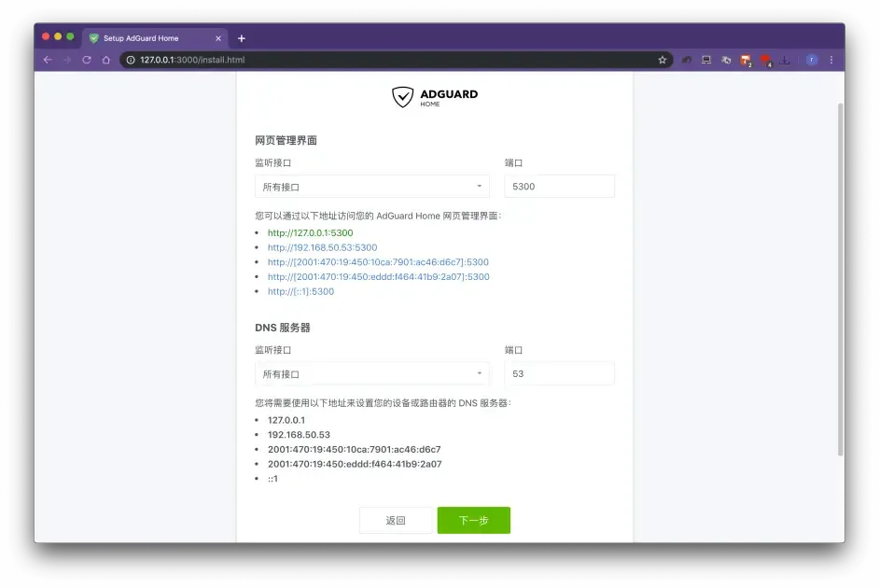This screenshot has width=879, height=588.
Task: Open the http://[::1]:5300 link
Action: (x=300, y=291)
